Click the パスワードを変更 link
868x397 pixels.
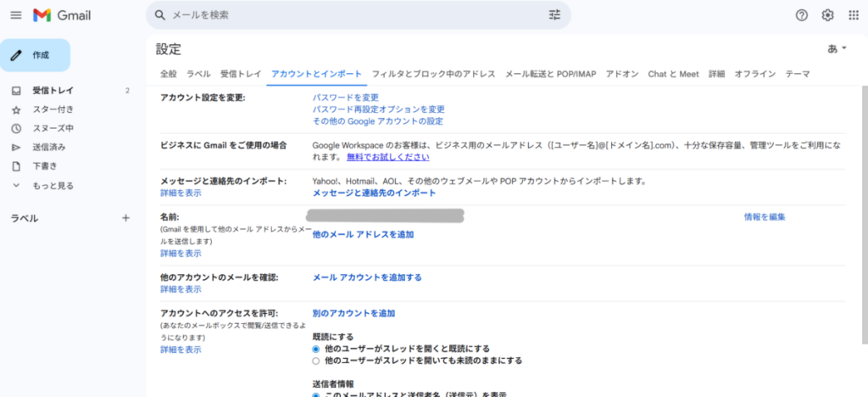click(x=345, y=98)
